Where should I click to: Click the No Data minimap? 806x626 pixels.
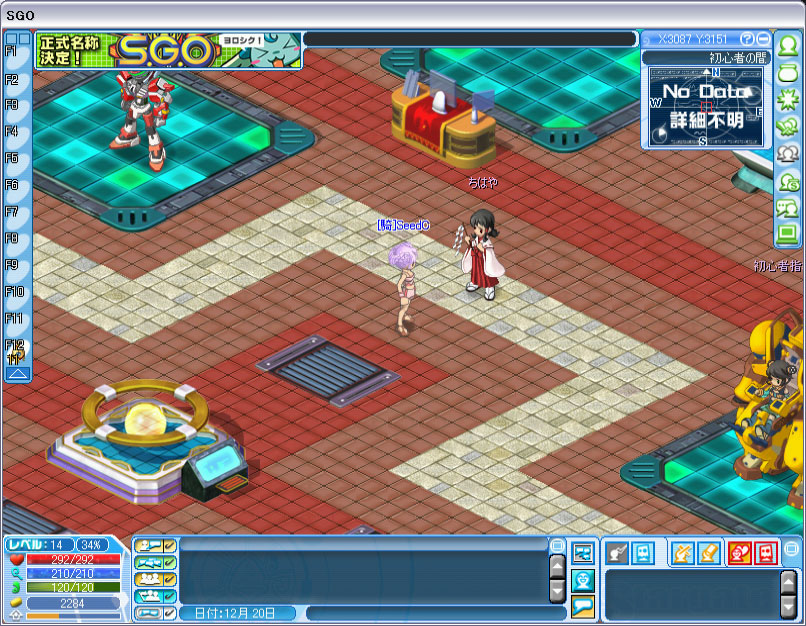[x=705, y=106]
